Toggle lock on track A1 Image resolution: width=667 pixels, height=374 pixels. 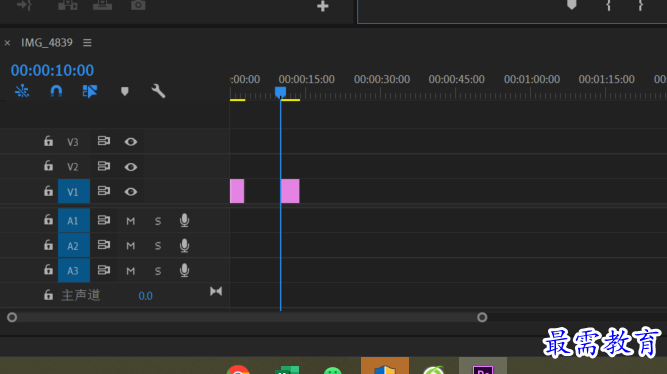[x=48, y=220]
